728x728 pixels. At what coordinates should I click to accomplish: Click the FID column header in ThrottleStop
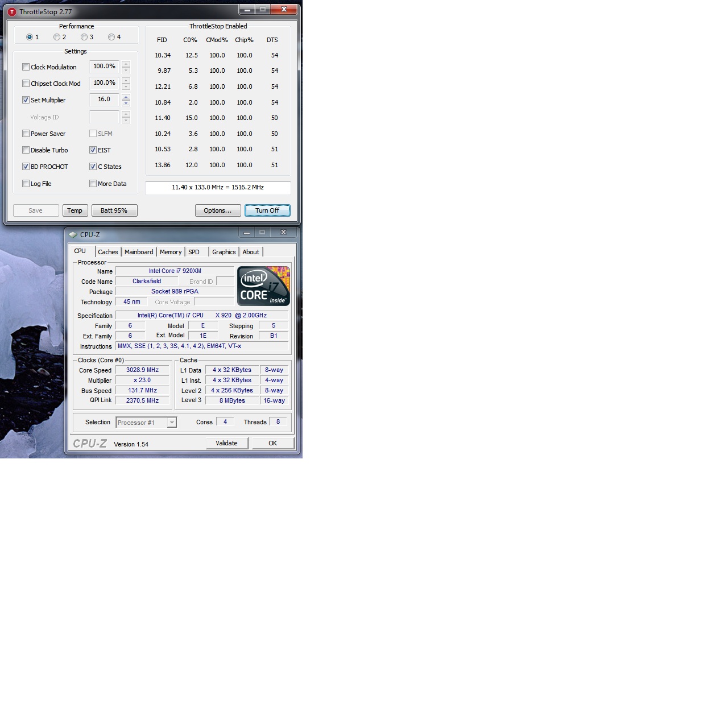[x=162, y=40]
